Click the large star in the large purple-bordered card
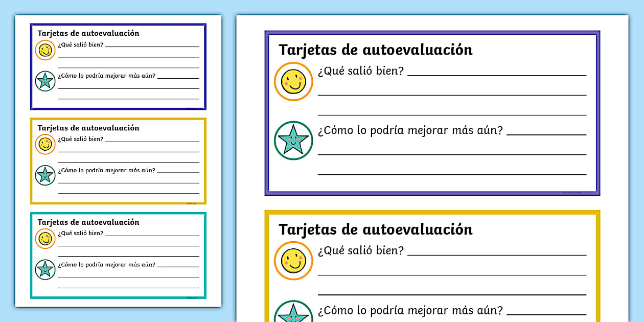 click(293, 140)
